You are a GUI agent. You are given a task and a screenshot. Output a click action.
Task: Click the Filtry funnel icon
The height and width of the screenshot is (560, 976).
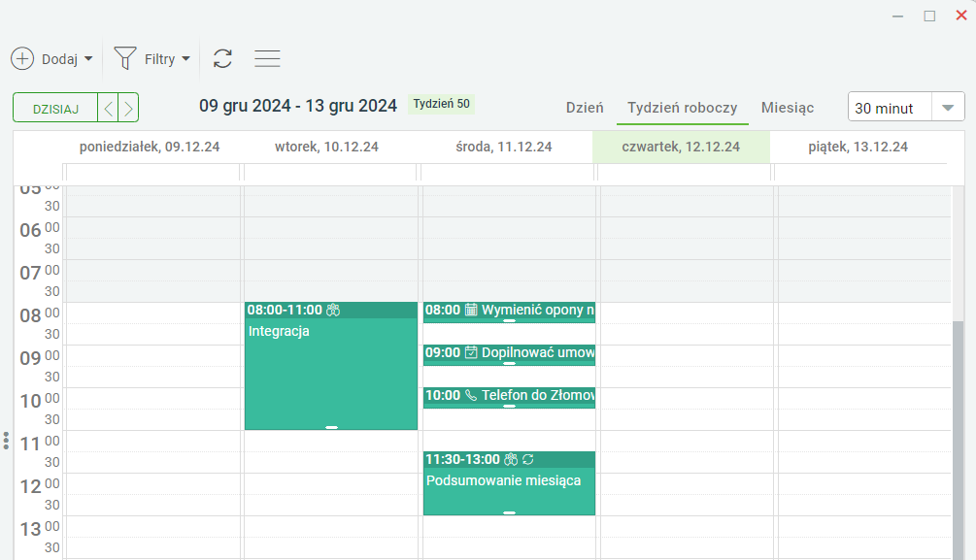pyautogui.click(x=124, y=58)
